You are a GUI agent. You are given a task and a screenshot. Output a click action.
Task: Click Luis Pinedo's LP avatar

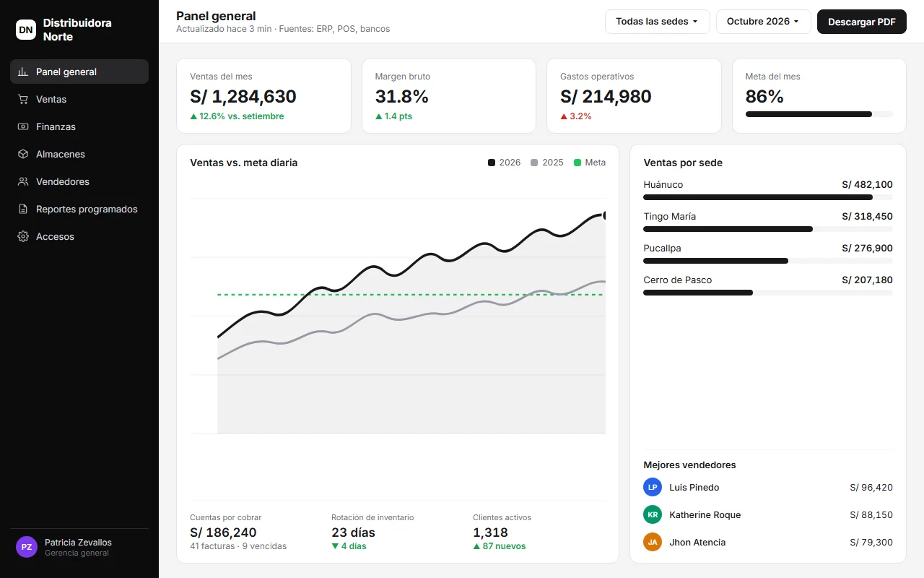pos(653,487)
